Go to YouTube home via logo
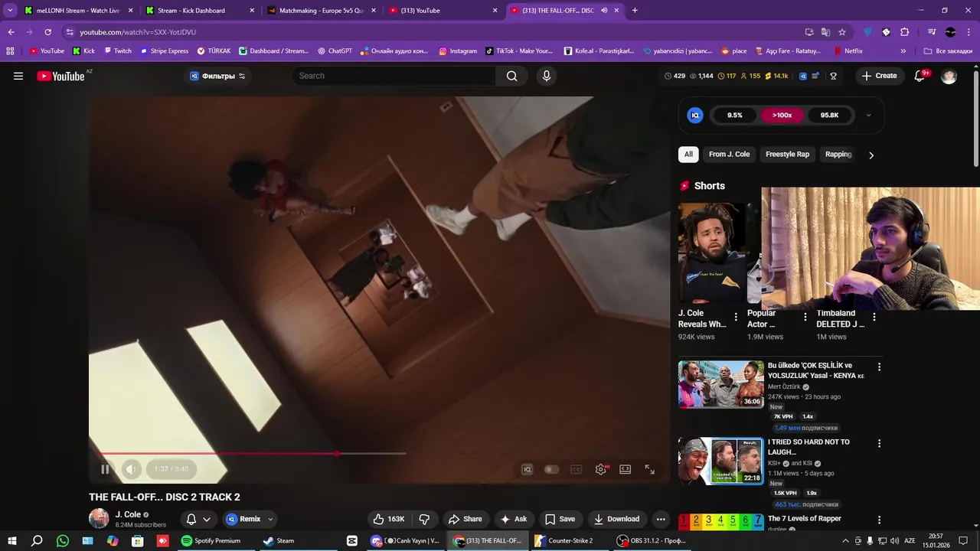 point(60,76)
